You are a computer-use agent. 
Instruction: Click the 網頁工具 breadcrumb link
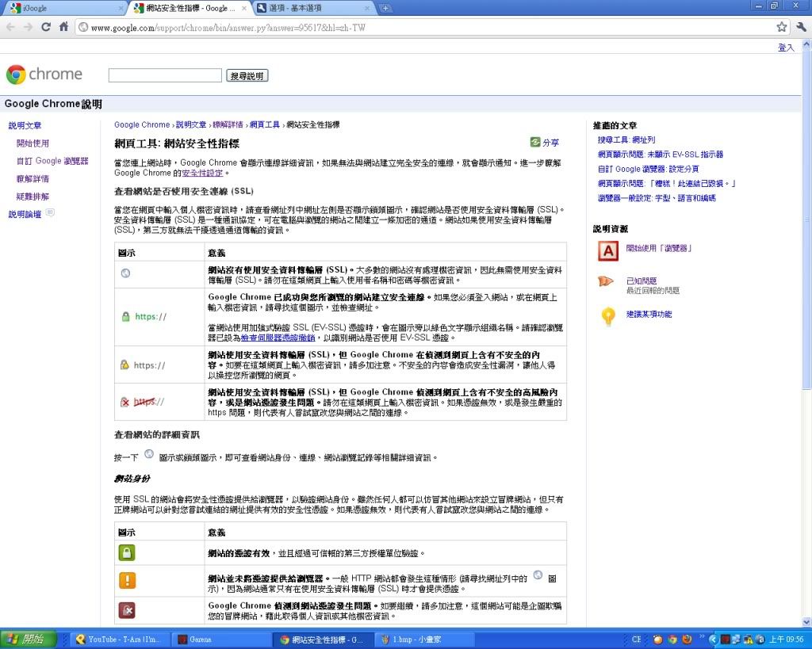(x=265, y=124)
